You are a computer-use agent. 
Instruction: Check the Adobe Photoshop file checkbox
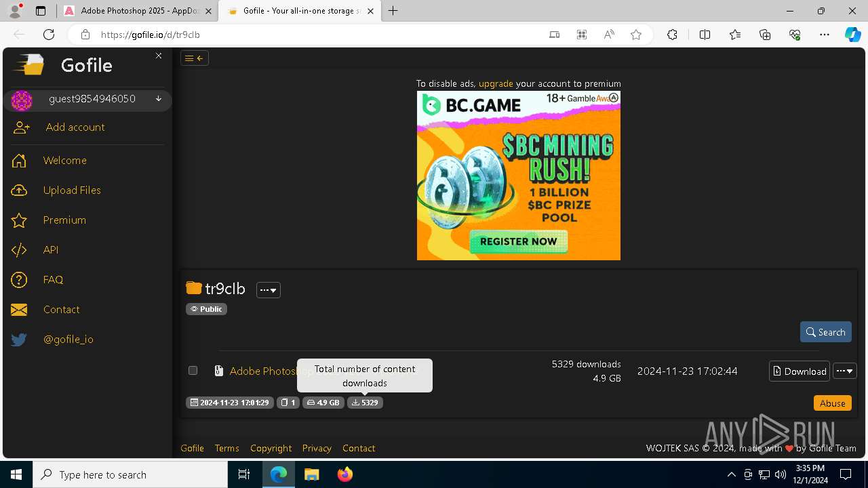tap(193, 371)
